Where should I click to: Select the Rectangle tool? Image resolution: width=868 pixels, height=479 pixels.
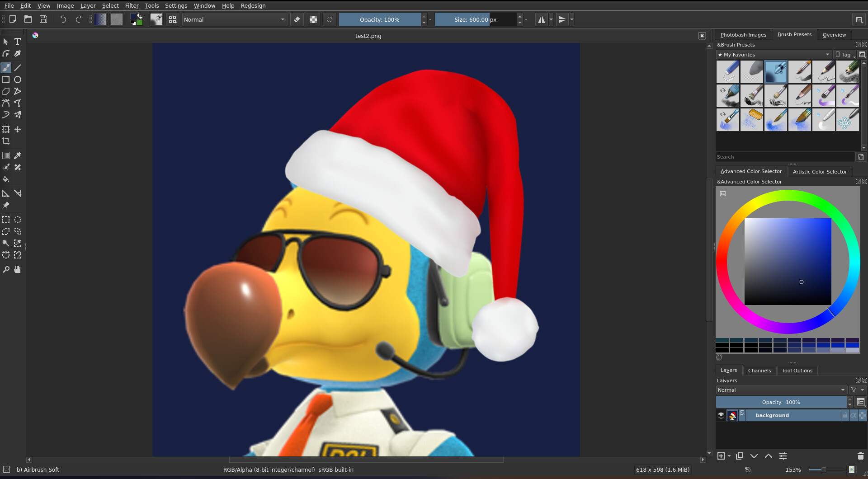(x=6, y=80)
